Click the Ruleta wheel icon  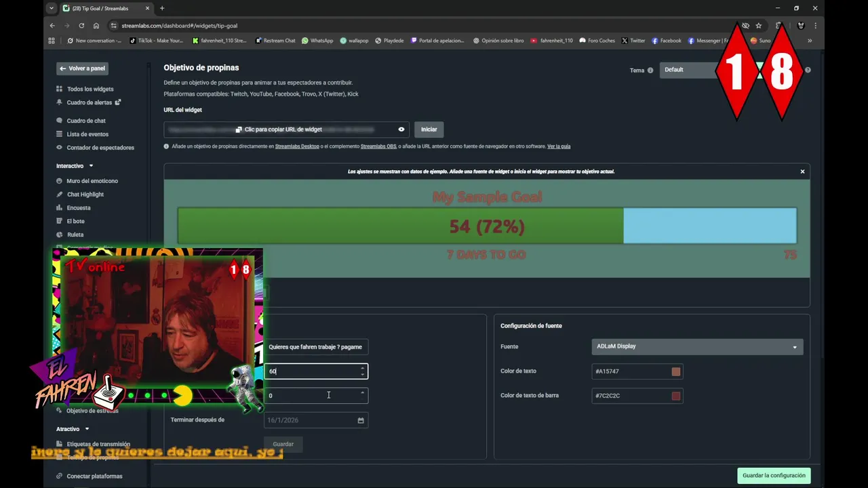click(60, 235)
